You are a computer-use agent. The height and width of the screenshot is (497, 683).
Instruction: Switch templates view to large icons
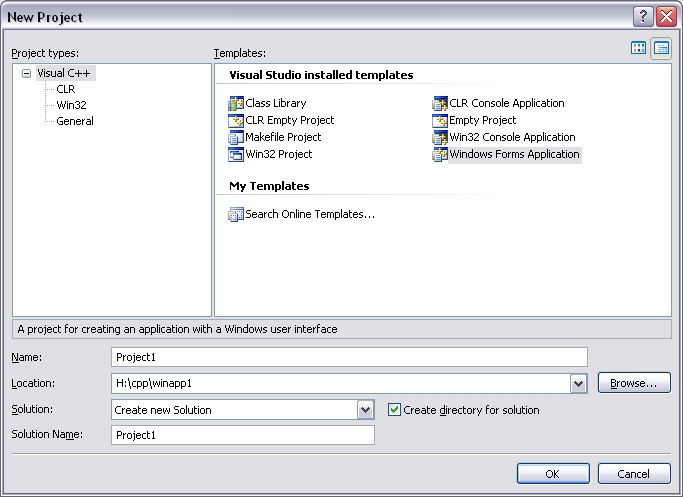pyautogui.click(x=639, y=48)
